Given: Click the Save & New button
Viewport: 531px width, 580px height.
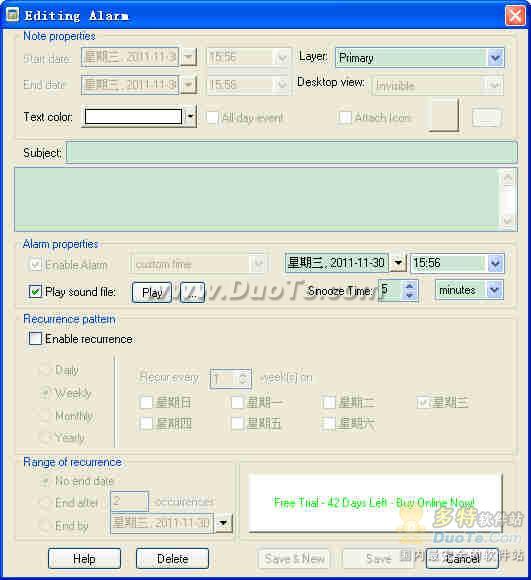Looking at the screenshot, I should click(x=294, y=559).
